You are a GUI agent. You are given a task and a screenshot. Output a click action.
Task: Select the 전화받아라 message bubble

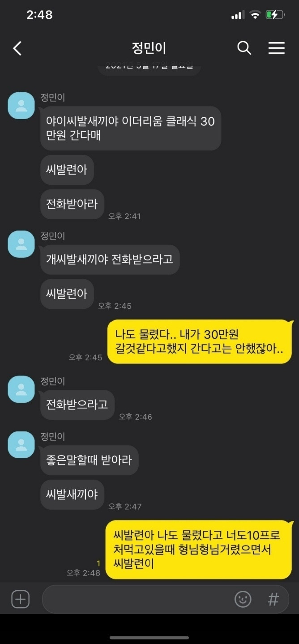[x=72, y=204]
